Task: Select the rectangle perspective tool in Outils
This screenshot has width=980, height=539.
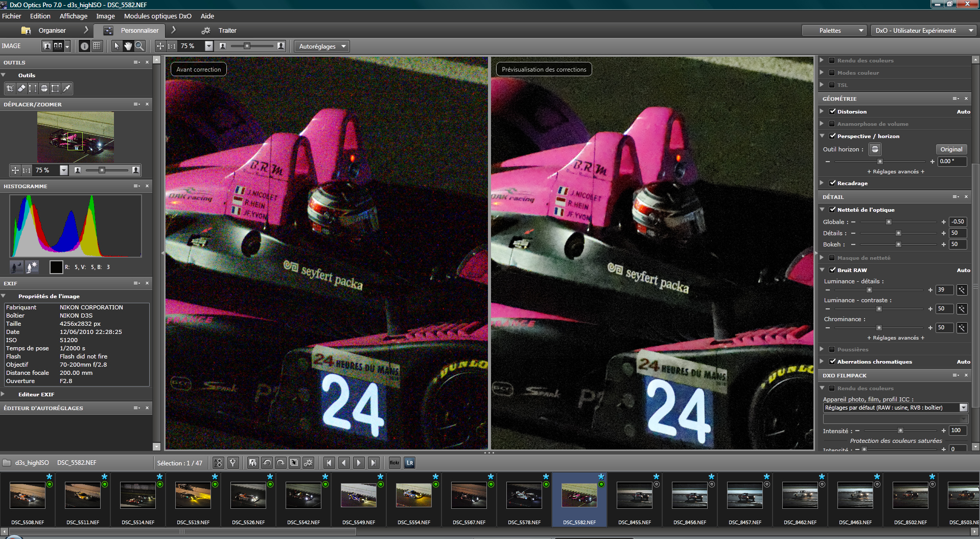Action: (55, 88)
